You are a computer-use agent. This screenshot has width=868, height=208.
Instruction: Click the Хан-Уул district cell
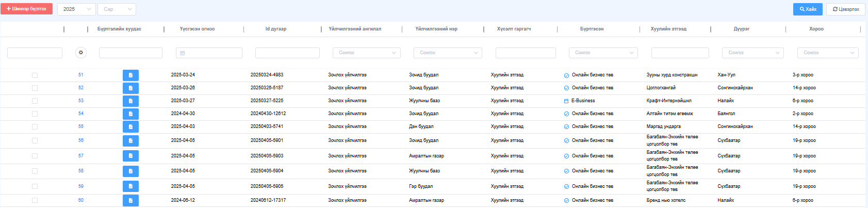point(726,75)
